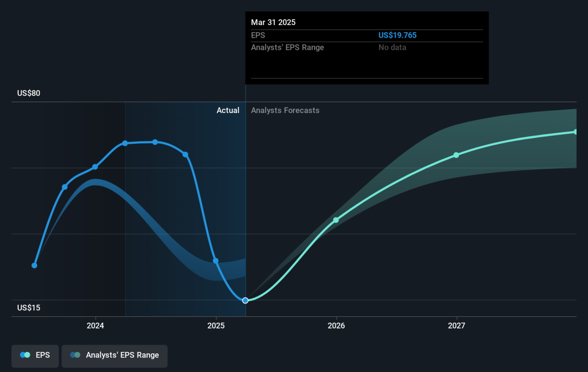Click the 2026 forecast EPS data point
The image size is (588, 372).
click(x=336, y=220)
